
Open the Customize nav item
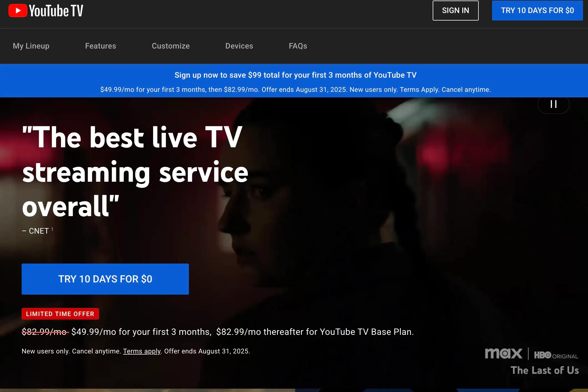tap(171, 46)
